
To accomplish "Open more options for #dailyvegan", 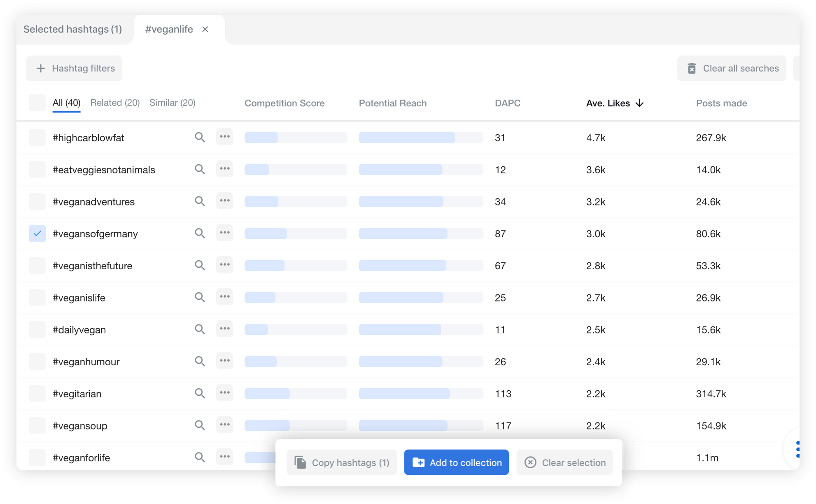I will pyautogui.click(x=224, y=329).
